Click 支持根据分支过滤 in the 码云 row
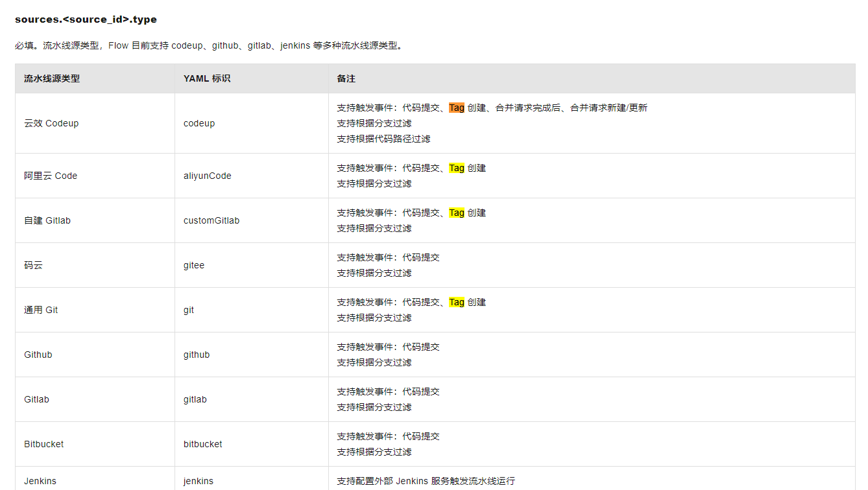 (x=374, y=273)
